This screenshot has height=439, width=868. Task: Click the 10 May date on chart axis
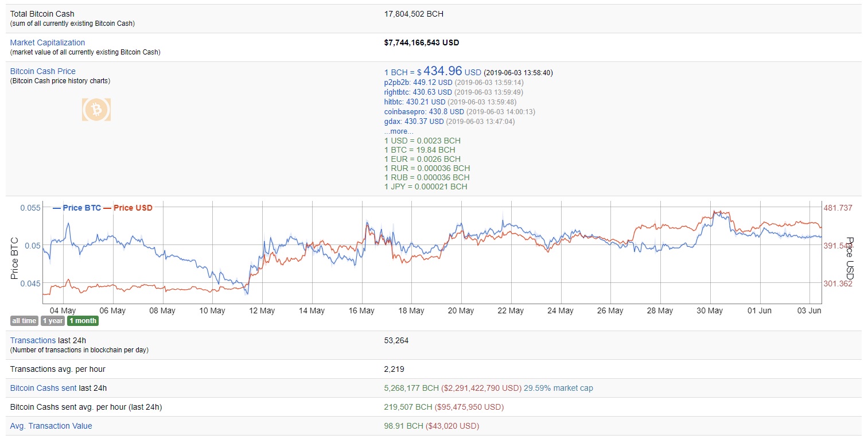pyautogui.click(x=212, y=310)
